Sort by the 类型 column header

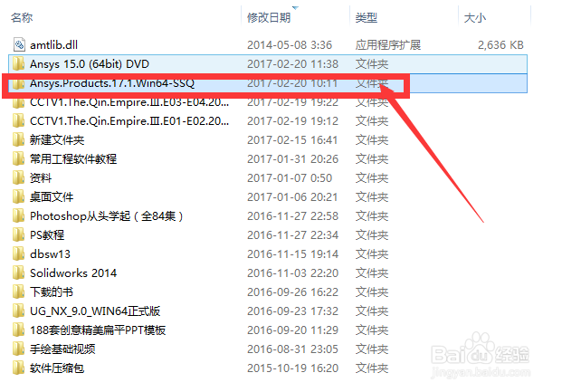366,17
